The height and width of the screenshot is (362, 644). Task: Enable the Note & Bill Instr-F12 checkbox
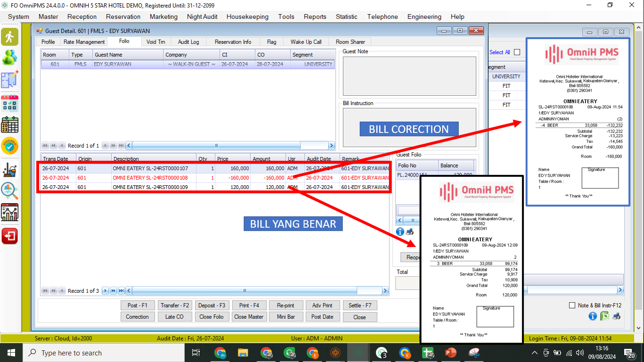point(572,305)
